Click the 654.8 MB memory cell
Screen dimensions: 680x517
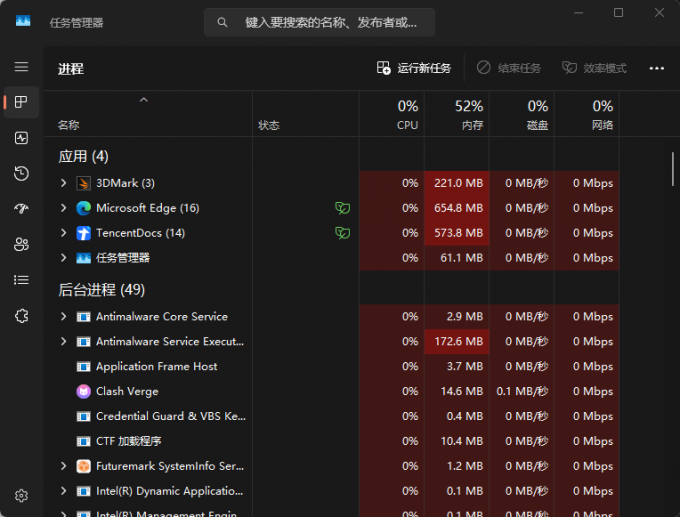[x=457, y=208]
